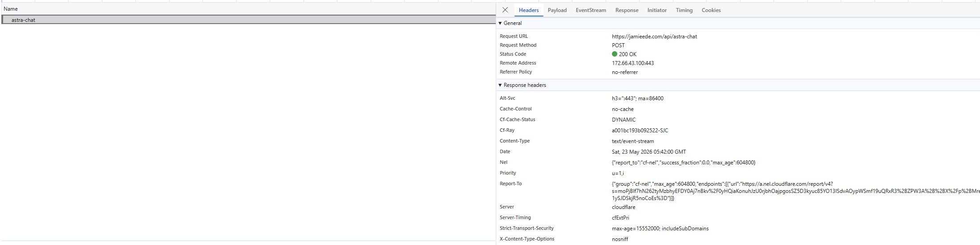Click the Report-To header name
The image size is (980, 245).
[510, 184]
